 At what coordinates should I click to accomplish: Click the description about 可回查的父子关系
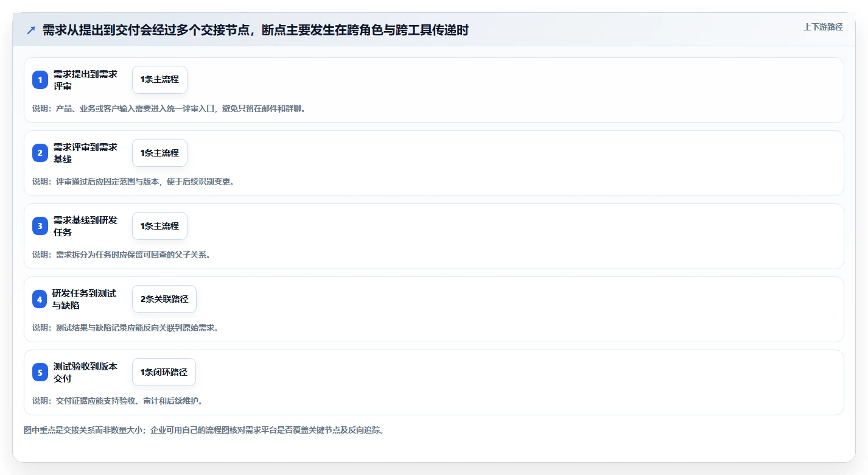click(121, 255)
